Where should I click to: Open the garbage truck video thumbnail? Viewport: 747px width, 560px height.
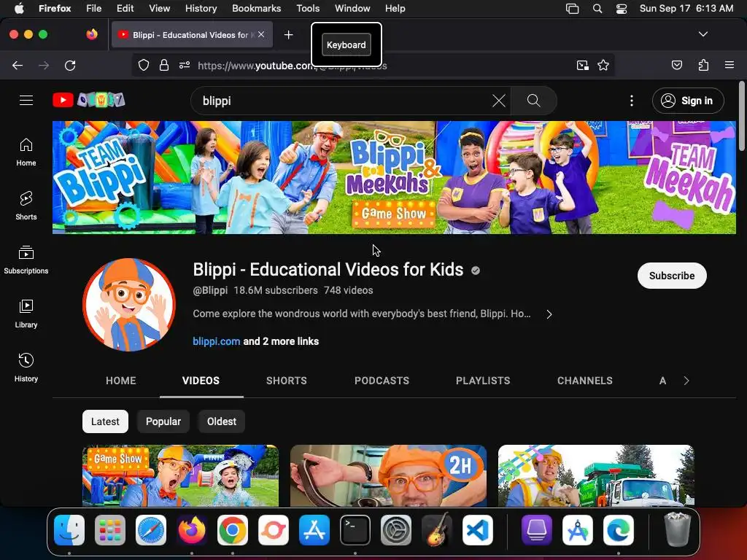point(596,475)
